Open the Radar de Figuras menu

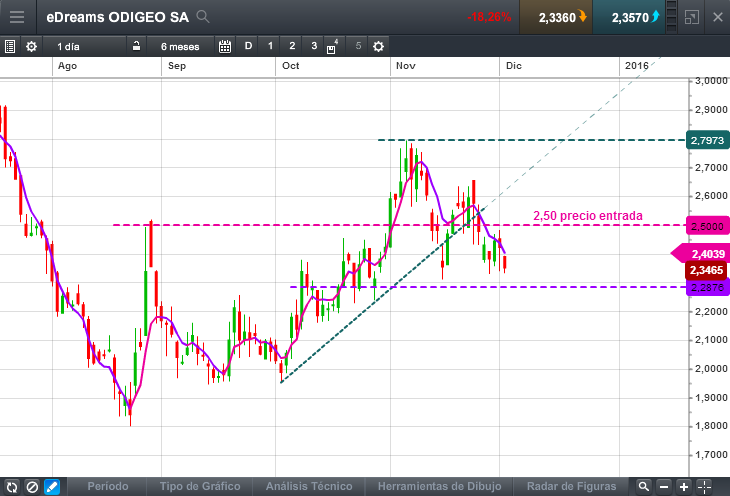571,487
